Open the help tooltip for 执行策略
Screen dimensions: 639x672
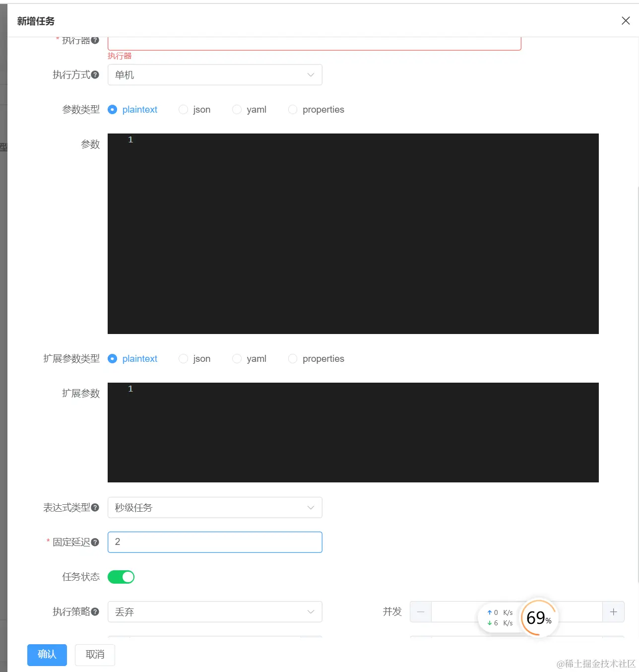(x=95, y=611)
